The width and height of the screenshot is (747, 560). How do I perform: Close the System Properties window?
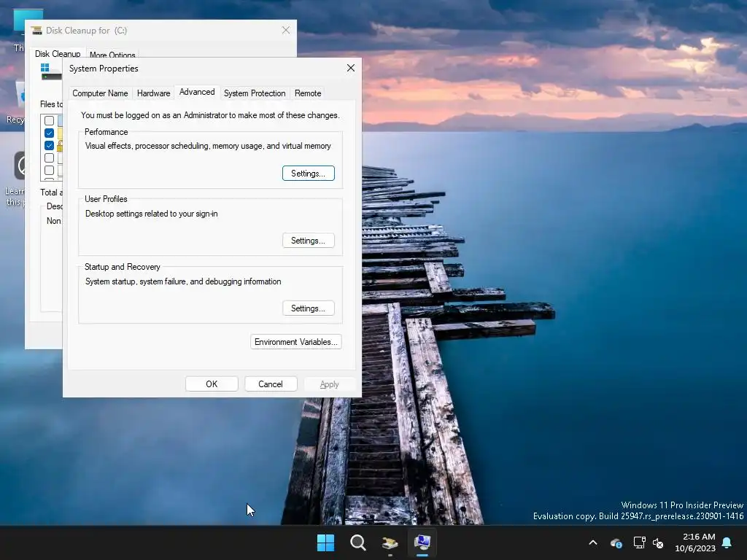pyautogui.click(x=351, y=68)
